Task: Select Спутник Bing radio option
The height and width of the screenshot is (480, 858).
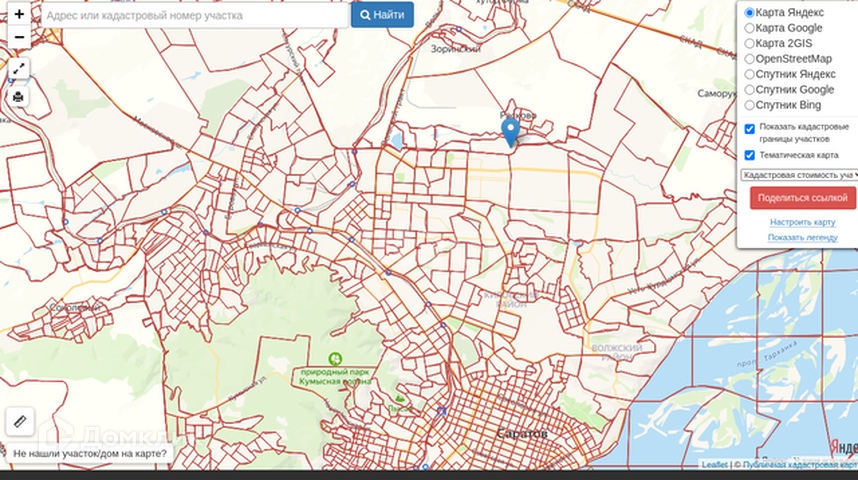Action: point(750,105)
